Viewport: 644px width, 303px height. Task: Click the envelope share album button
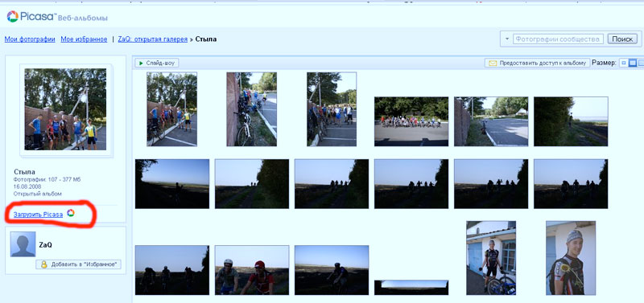537,63
